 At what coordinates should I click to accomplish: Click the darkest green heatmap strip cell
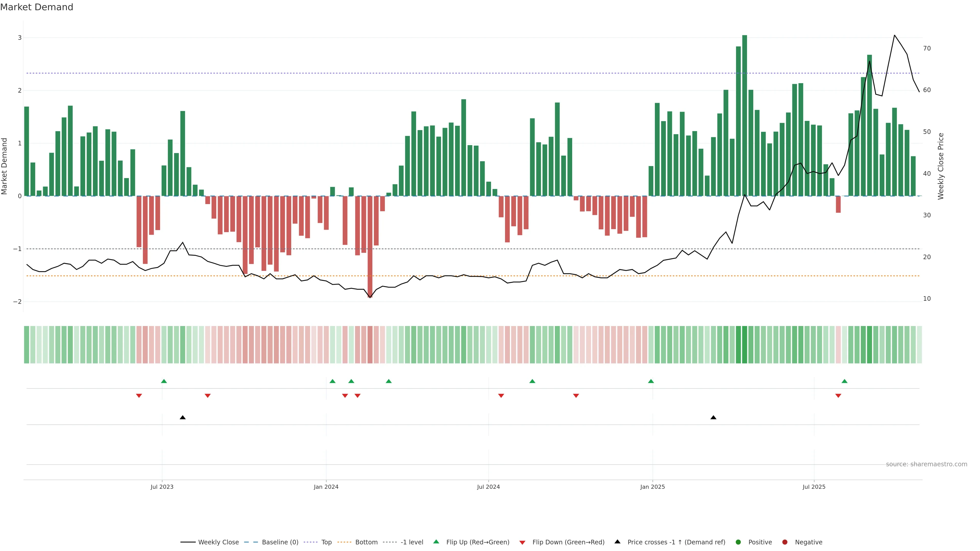pyautogui.click(x=744, y=345)
